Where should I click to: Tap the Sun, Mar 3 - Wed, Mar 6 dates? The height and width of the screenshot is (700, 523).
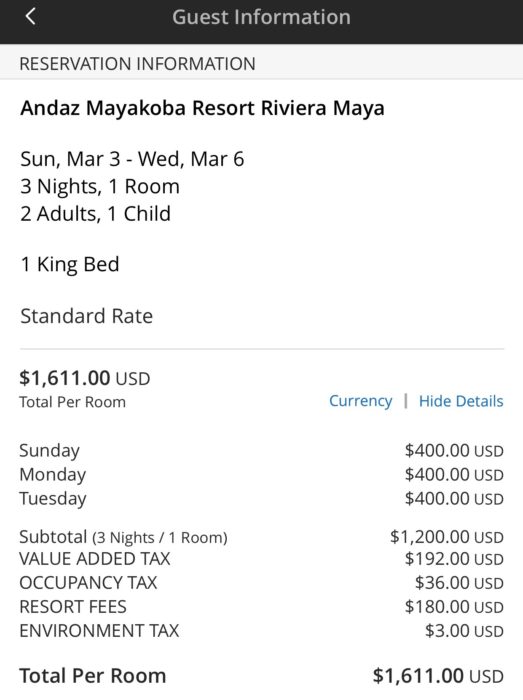tap(132, 159)
